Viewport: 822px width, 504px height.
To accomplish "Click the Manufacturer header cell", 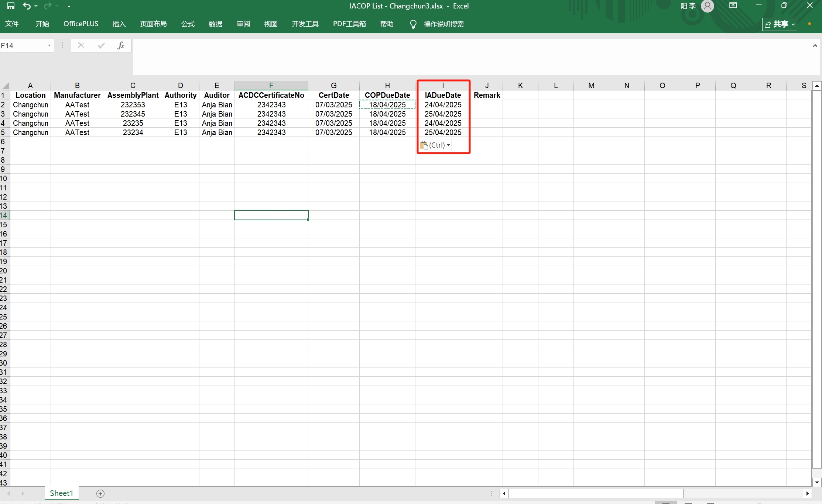I will click(77, 95).
